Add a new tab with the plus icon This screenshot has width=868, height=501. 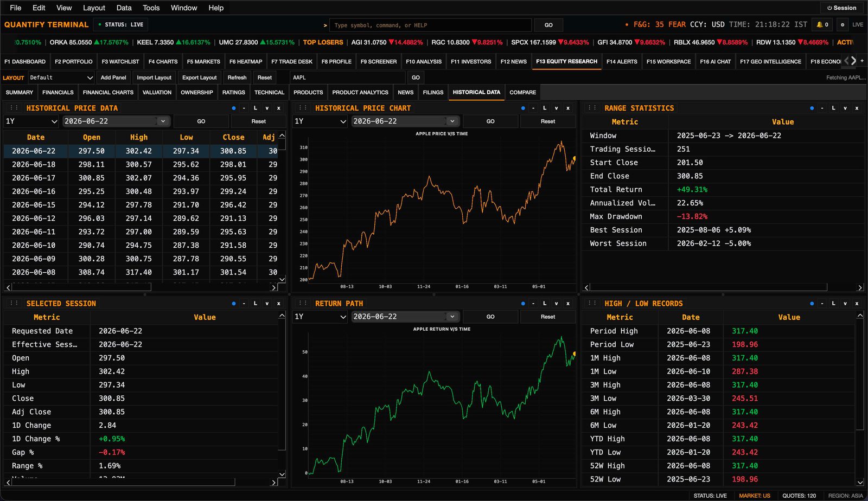(x=862, y=61)
